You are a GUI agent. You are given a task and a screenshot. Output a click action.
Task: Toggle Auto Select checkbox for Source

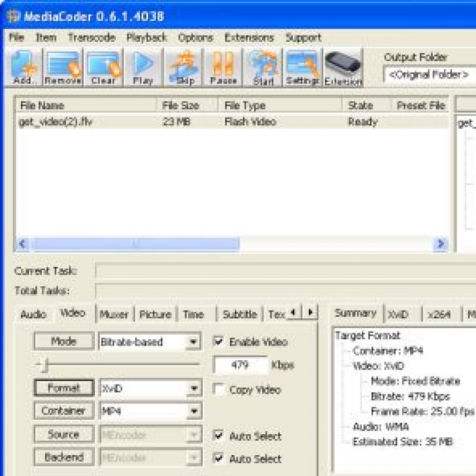pyautogui.click(x=218, y=435)
